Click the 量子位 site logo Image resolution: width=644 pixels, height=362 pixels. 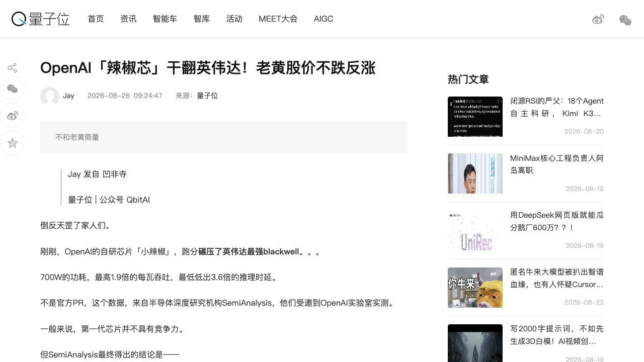[40, 19]
